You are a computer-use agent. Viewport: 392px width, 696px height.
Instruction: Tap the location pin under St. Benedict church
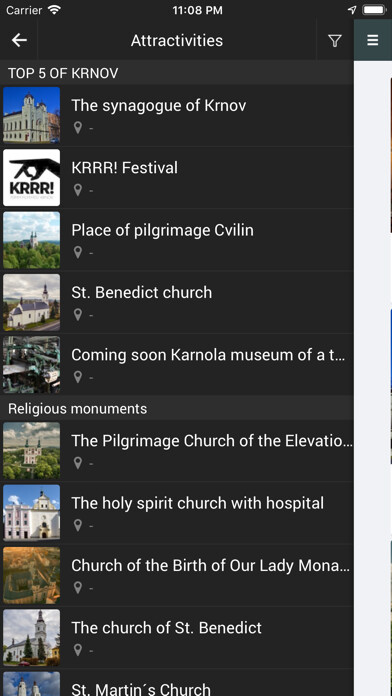[x=78, y=315]
